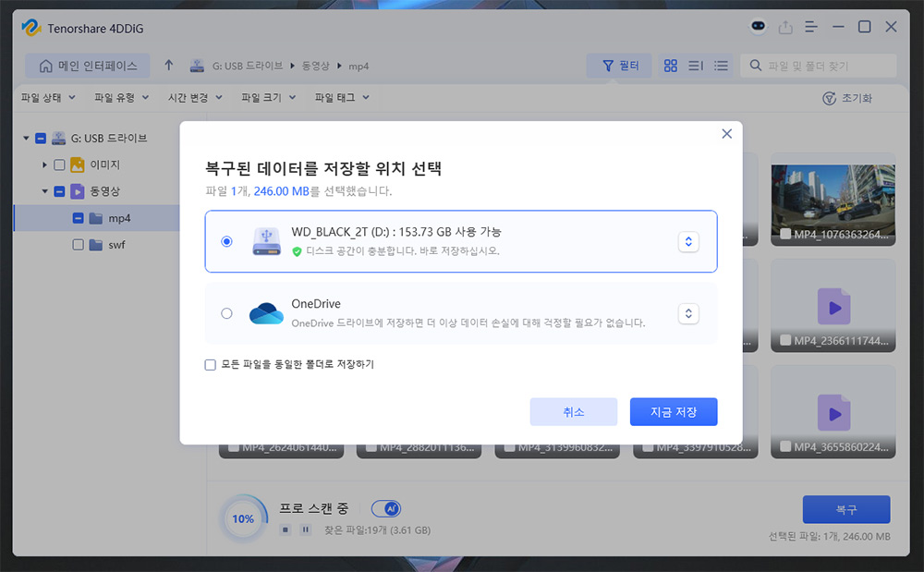This screenshot has width=924, height=572.
Task: Open the 파일 유형 filter dropdown
Action: pos(122,98)
